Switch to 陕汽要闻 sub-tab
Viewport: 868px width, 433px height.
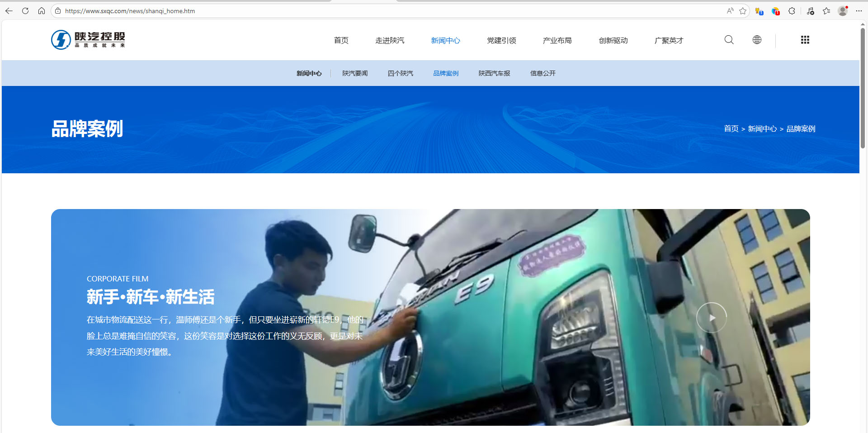[355, 73]
